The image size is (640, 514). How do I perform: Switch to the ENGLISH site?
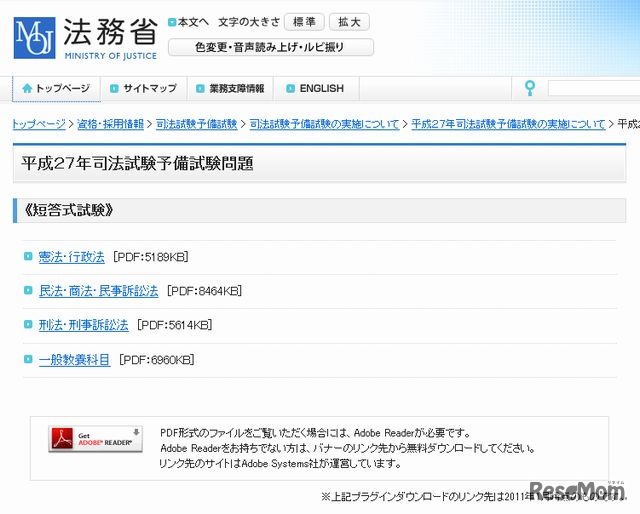coord(316,88)
